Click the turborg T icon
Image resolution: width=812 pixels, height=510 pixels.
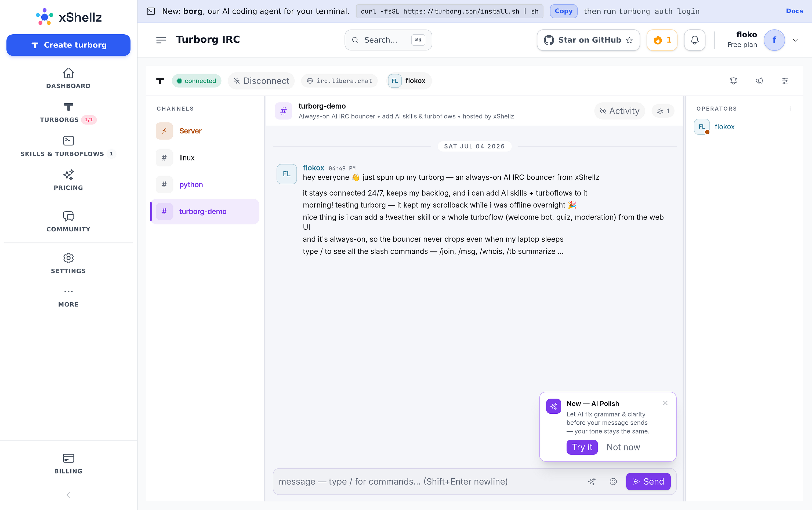pos(160,81)
